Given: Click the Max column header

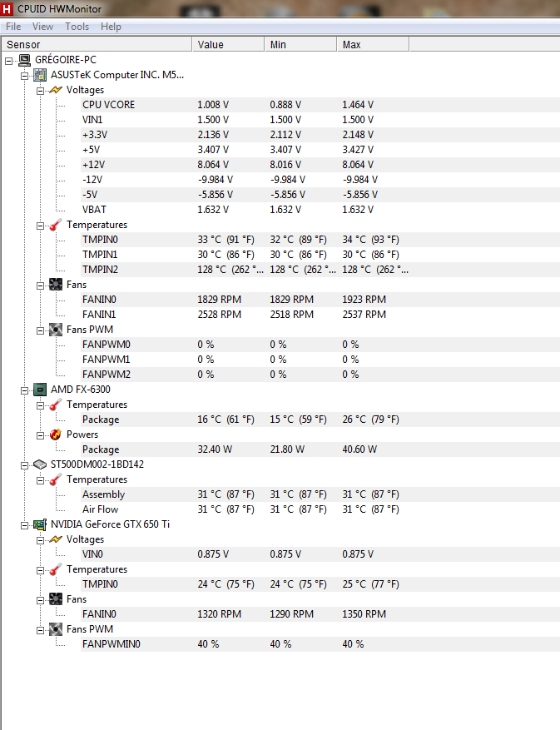Looking at the screenshot, I should [x=373, y=44].
